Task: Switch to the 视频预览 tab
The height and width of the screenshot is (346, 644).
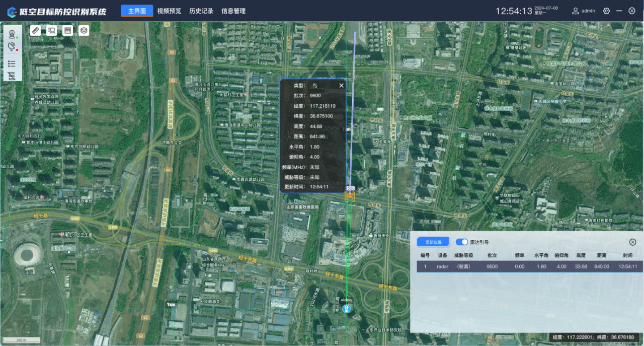Action: (169, 11)
